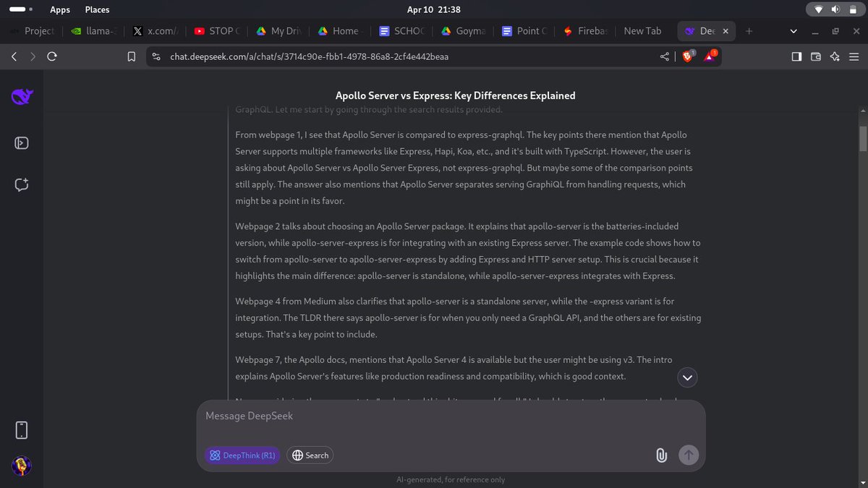
Task: Switch to the Point docs tab
Action: pos(524,31)
